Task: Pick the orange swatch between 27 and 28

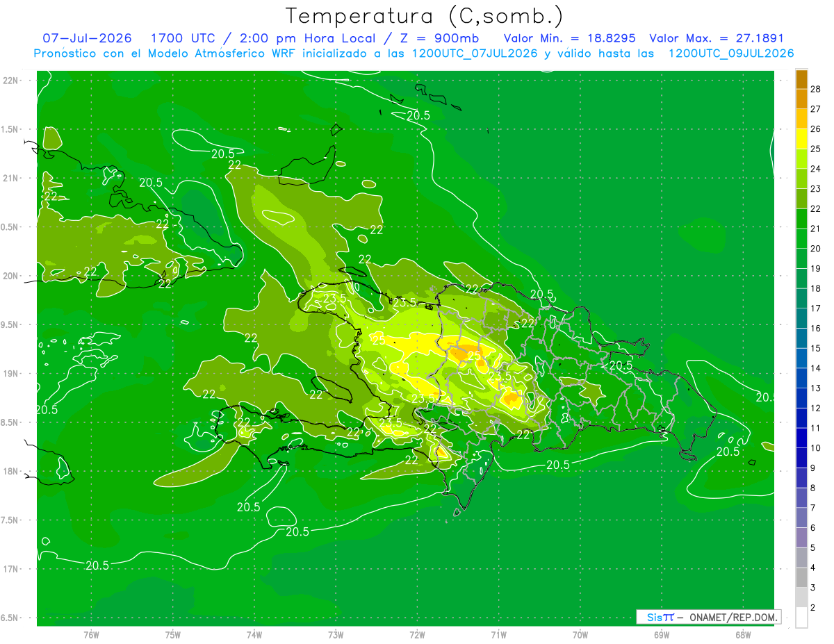Action: [801, 99]
